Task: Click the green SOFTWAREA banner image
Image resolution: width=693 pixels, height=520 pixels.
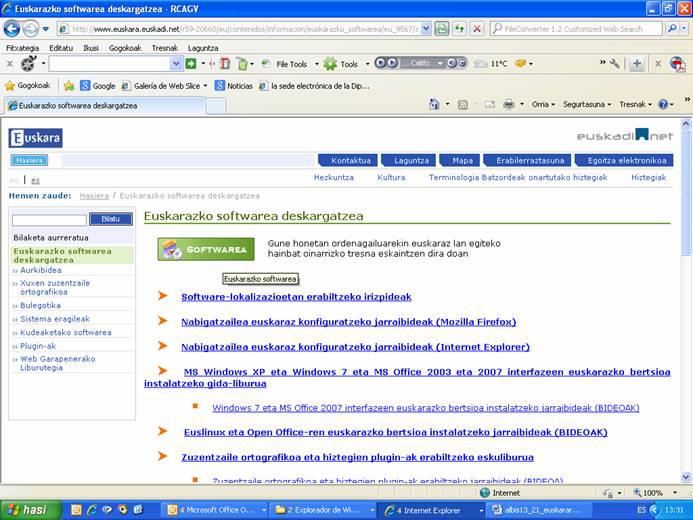Action: tap(206, 249)
